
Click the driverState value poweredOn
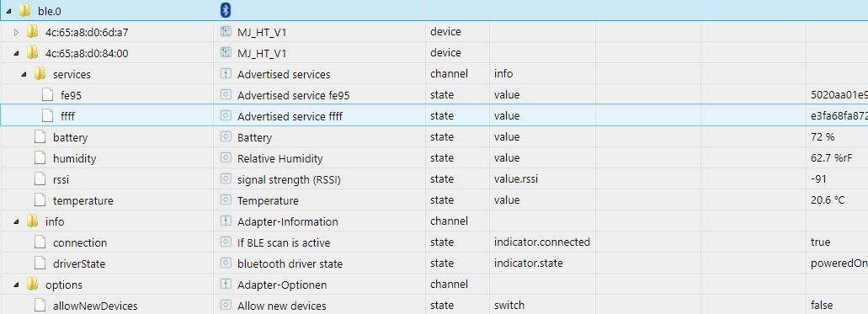point(839,263)
